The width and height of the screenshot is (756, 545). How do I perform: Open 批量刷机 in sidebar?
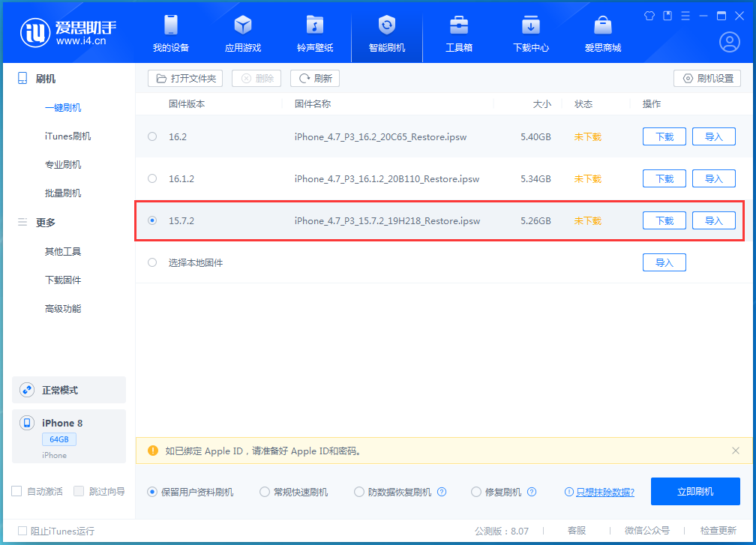[x=63, y=193]
